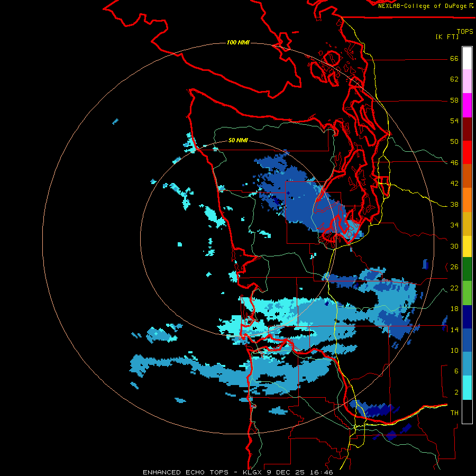This screenshot has height=476, width=476.
Task: Click the 6 legend value
Action: 456,371
